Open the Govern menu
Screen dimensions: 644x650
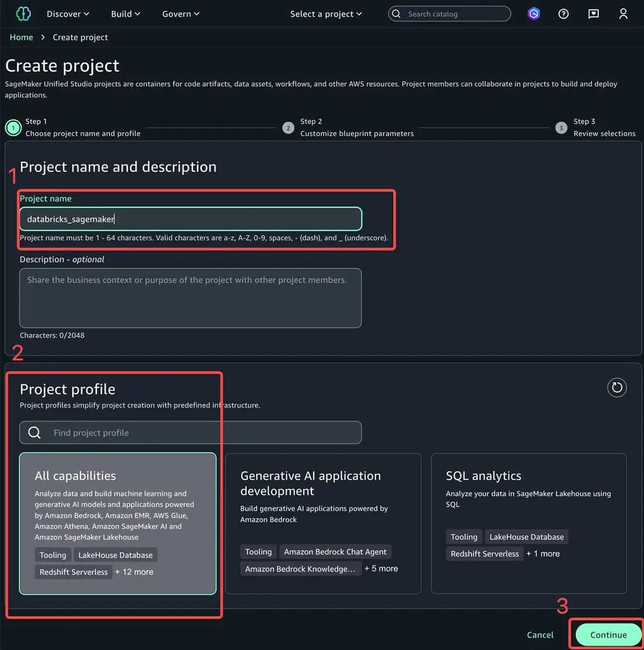[x=181, y=13]
